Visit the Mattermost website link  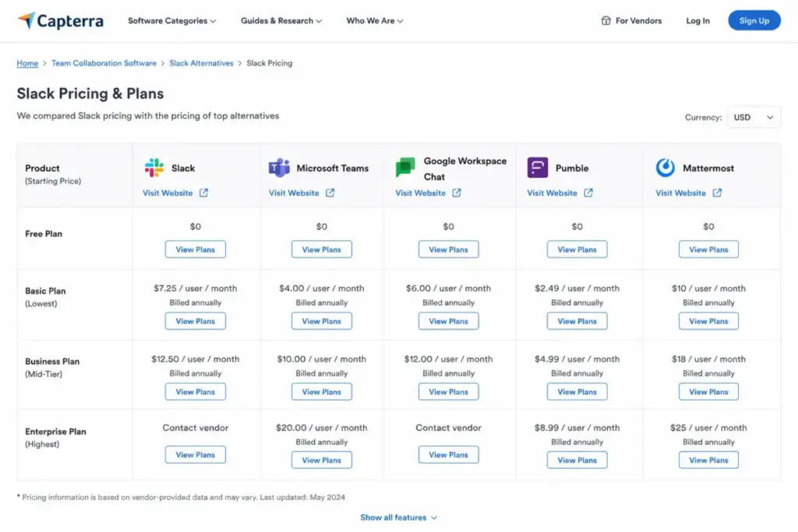point(680,192)
